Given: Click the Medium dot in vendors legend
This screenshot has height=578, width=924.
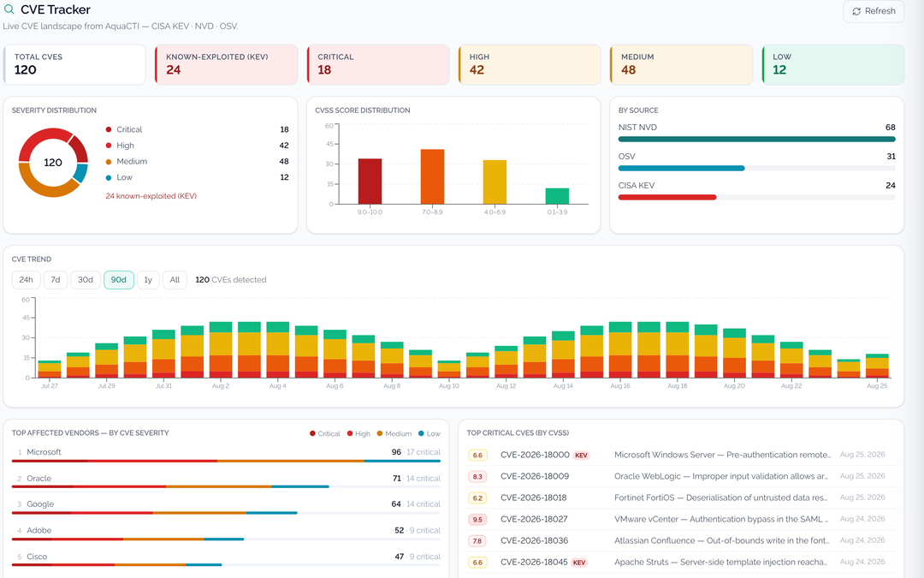Looking at the screenshot, I should point(380,433).
